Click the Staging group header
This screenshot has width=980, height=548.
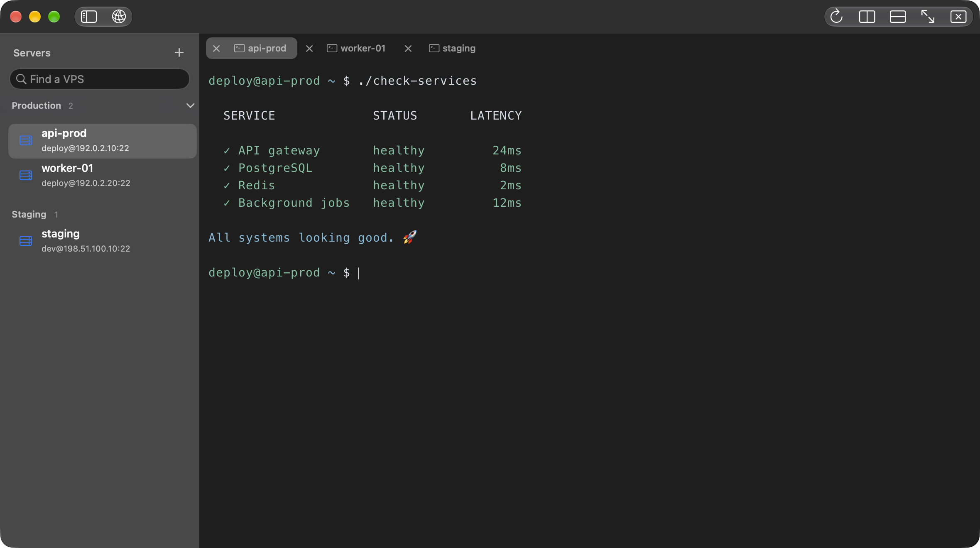pos(29,214)
